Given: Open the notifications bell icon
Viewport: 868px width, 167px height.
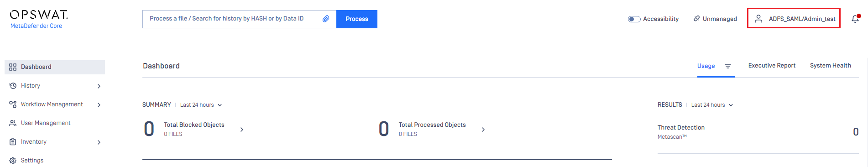Looking at the screenshot, I should 855,19.
